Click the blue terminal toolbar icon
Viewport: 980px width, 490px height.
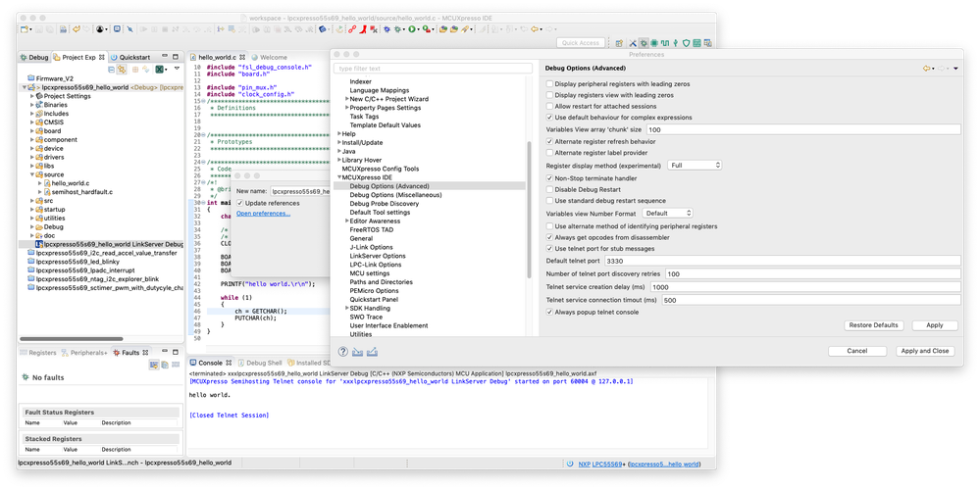117,29
